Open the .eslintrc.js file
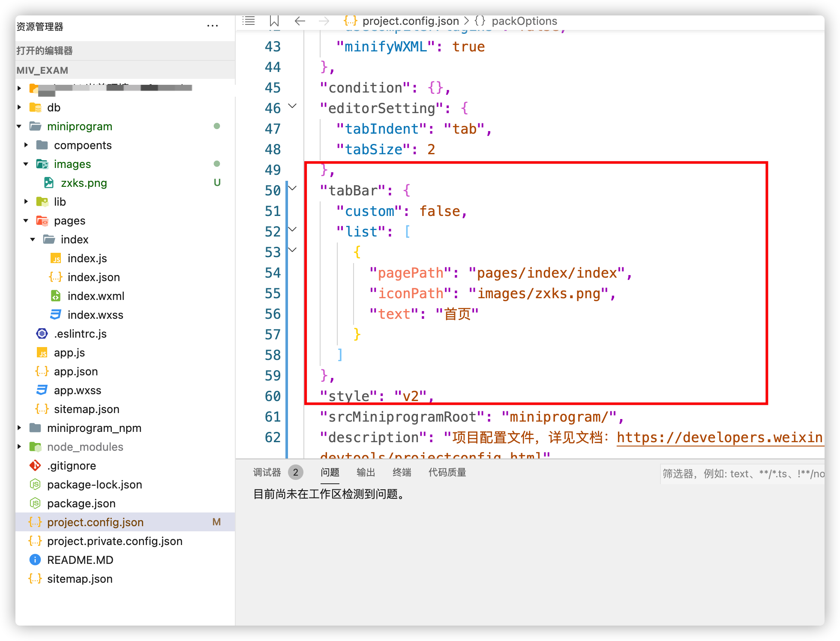Viewport: 840px width, 641px height. pos(80,334)
